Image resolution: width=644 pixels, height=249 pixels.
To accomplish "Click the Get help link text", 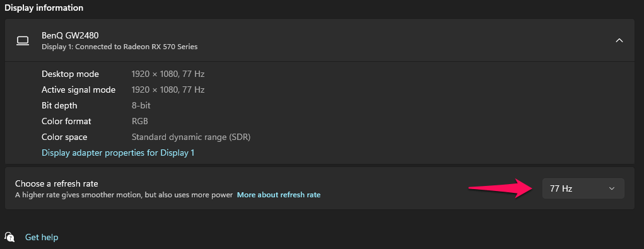I will tap(42, 237).
